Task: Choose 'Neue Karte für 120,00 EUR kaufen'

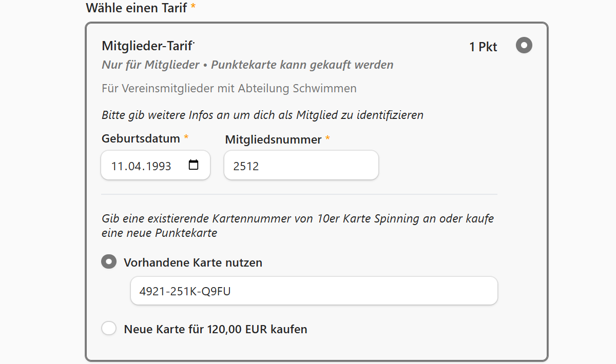Action: click(x=109, y=328)
